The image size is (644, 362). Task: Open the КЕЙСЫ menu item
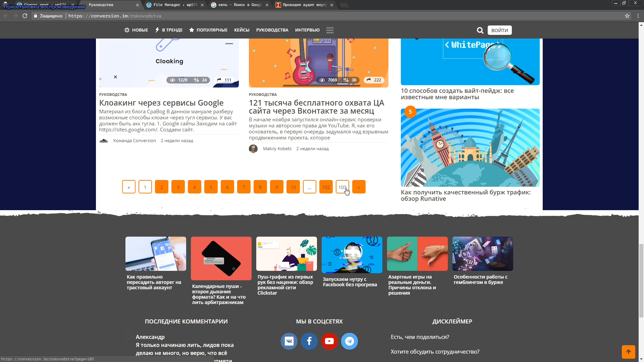pyautogui.click(x=241, y=30)
